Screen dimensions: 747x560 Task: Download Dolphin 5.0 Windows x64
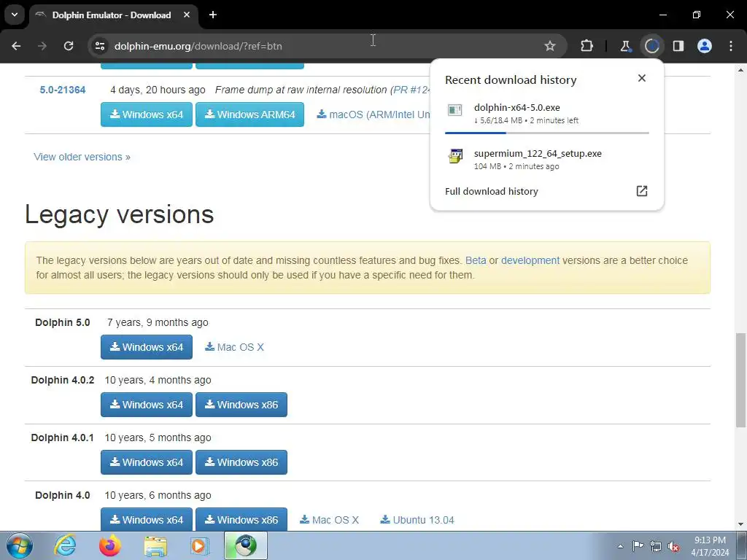tap(146, 347)
